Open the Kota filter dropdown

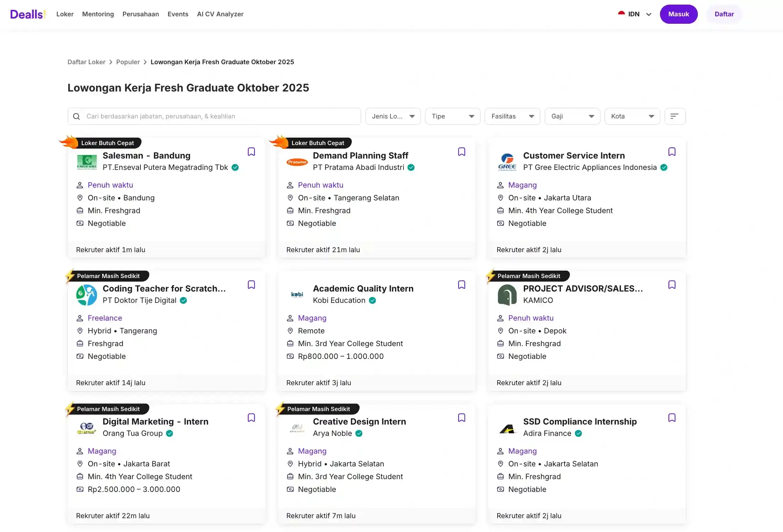coord(632,116)
